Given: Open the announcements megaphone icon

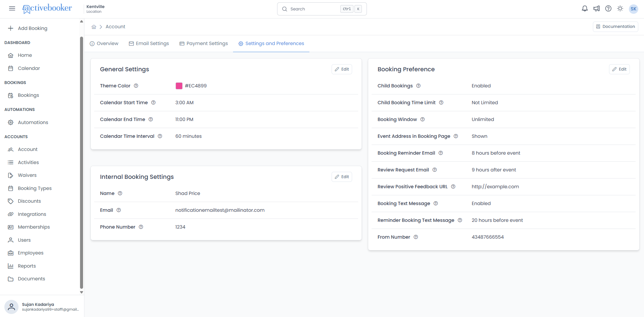Looking at the screenshot, I should coord(597,9).
